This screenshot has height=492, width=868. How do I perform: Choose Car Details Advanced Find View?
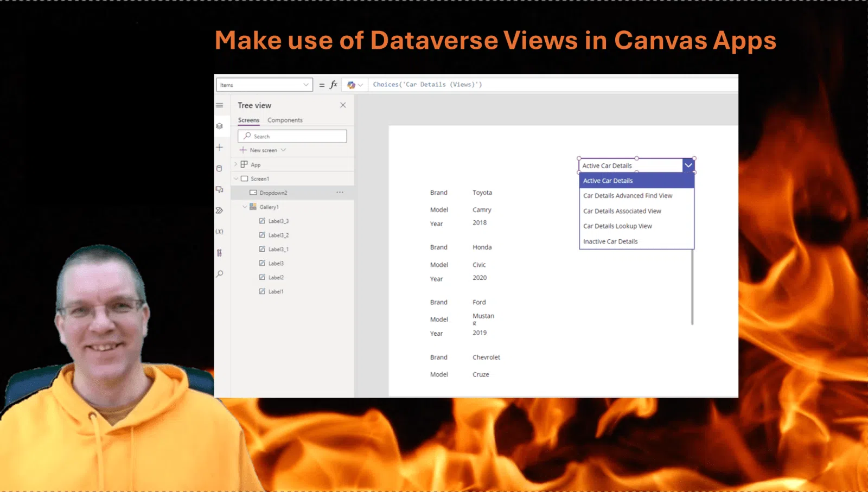click(x=637, y=196)
